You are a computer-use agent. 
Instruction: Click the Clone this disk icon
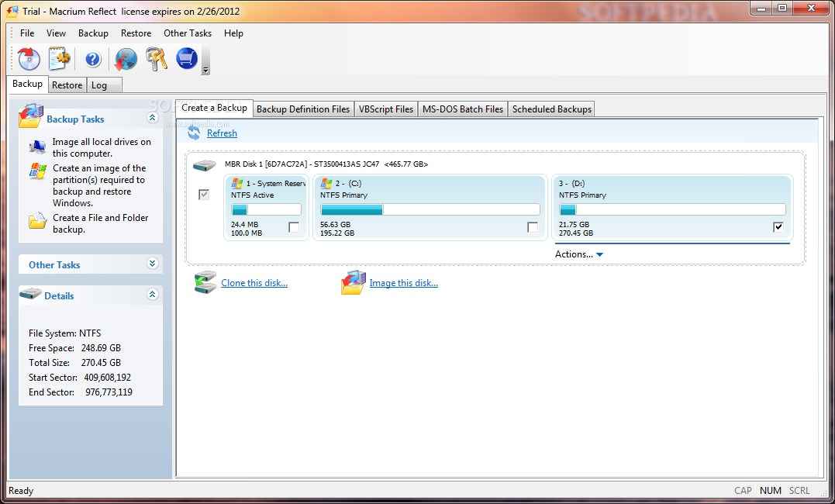pyautogui.click(x=205, y=283)
